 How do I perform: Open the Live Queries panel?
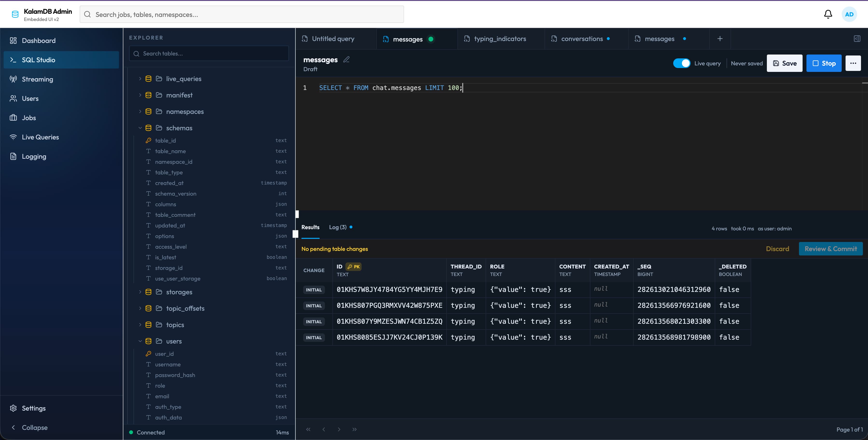click(x=40, y=137)
